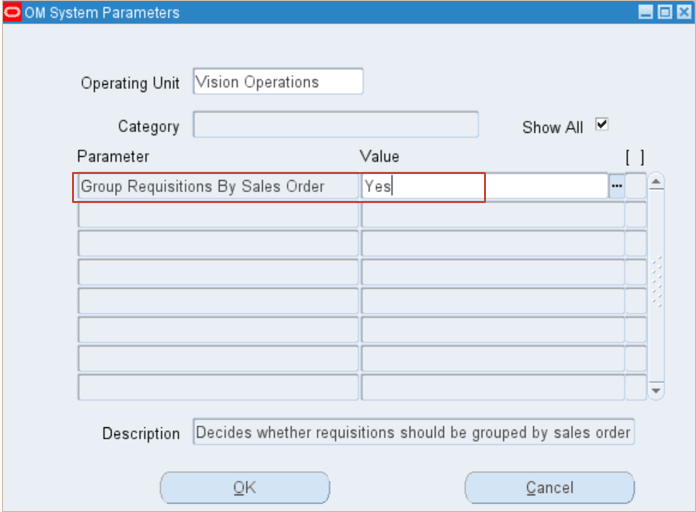
Task: Click the Category field
Action: point(336,124)
